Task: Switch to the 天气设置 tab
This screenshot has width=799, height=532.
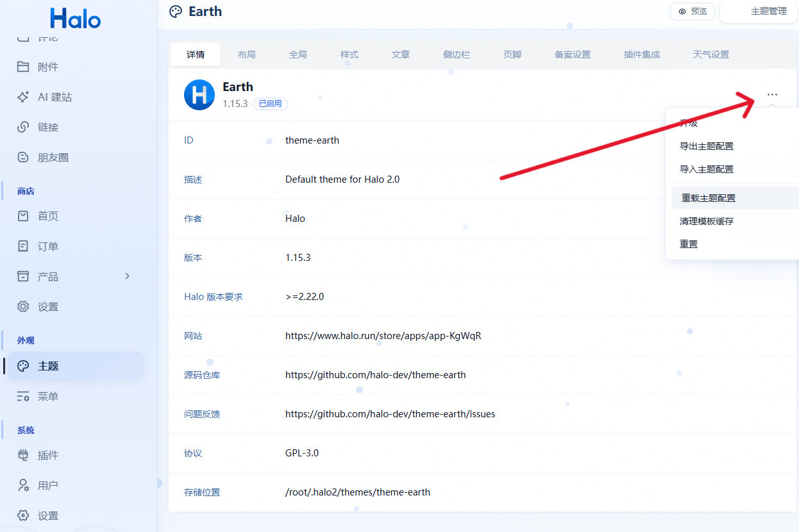Action: [x=711, y=54]
